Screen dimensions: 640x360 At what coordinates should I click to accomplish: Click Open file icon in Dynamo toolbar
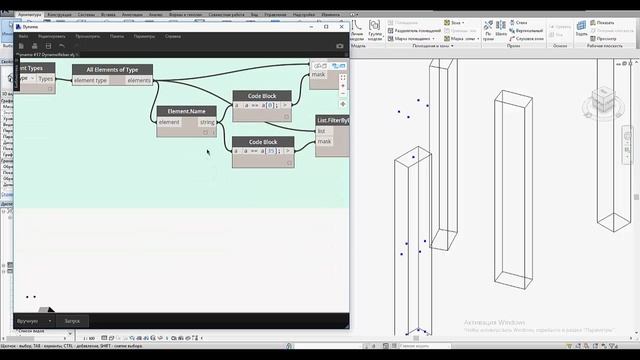click(35, 46)
